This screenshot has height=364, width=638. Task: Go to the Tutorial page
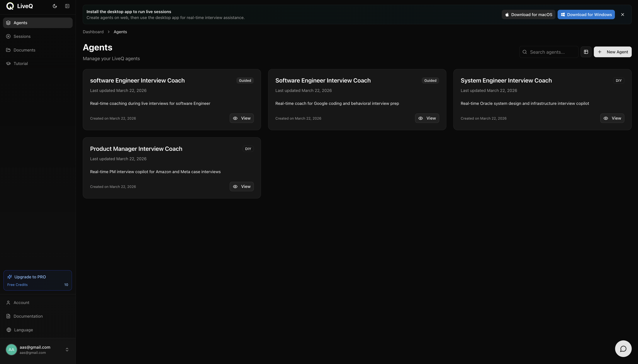21,63
